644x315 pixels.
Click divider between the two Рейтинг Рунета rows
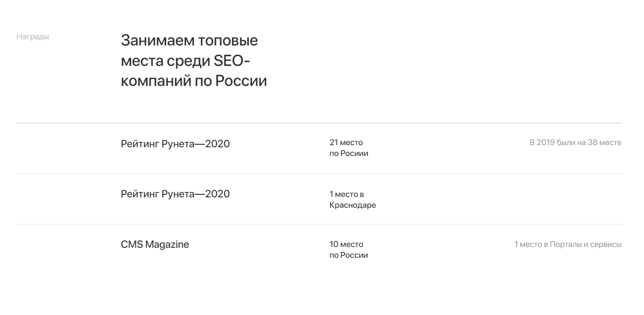tap(318, 174)
